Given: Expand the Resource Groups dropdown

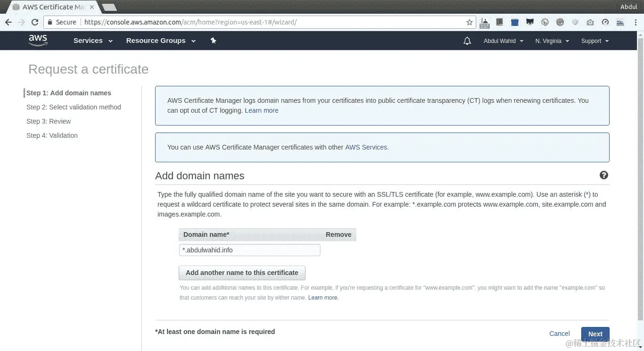Looking at the screenshot, I should (161, 41).
